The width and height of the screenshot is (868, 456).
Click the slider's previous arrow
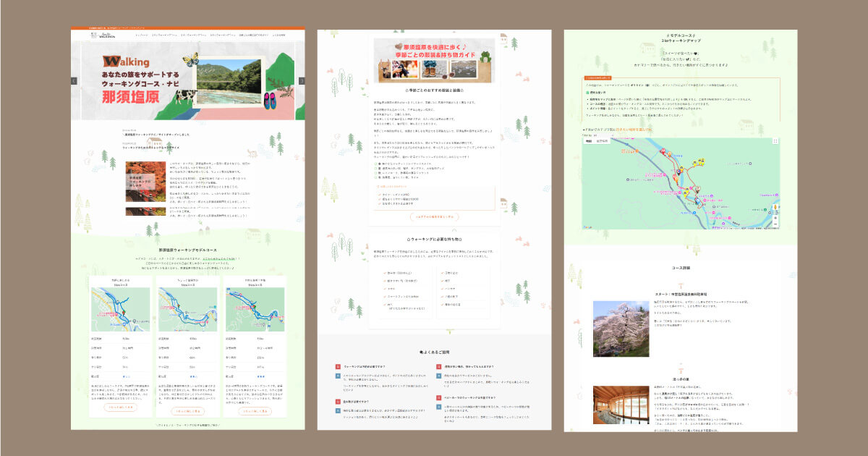(74, 80)
